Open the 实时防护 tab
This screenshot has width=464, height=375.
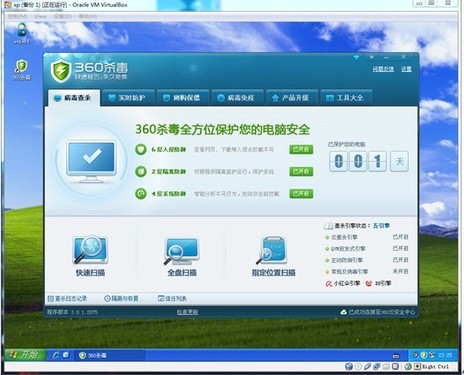[x=128, y=98]
